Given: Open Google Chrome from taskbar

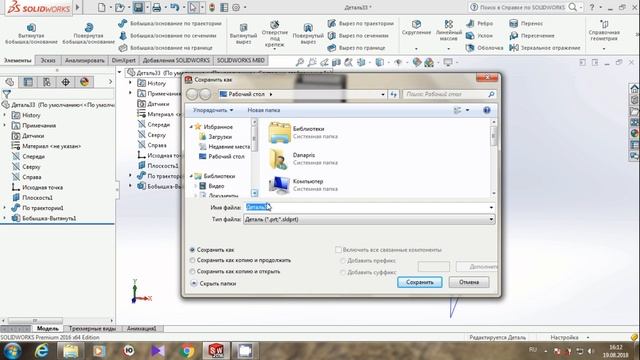Looking at the screenshot, I should pyautogui.click(x=187, y=351).
